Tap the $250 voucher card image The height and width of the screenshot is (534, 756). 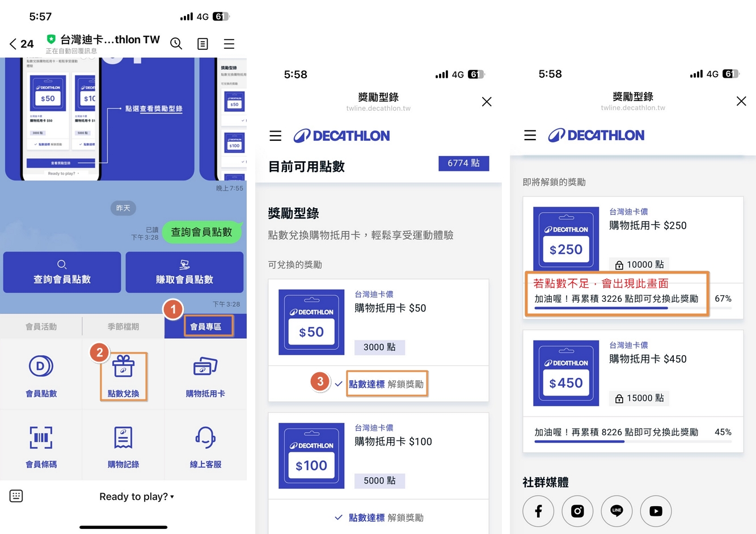(566, 238)
